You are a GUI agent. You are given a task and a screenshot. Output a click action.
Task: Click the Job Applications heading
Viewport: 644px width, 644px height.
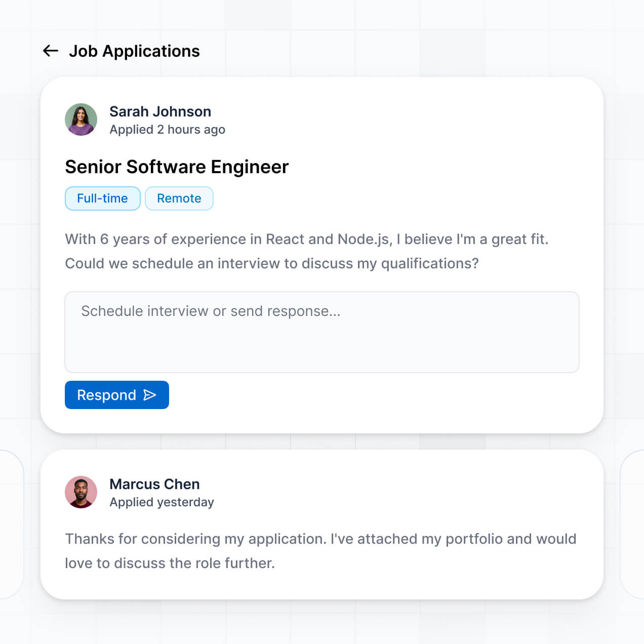134,51
